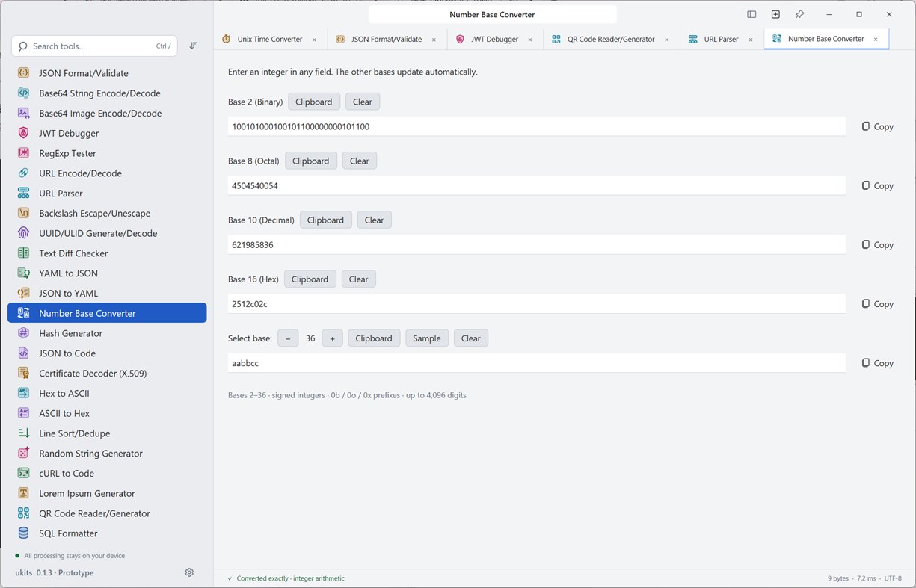Clear the Base 8 (Octal) field

coord(360,161)
